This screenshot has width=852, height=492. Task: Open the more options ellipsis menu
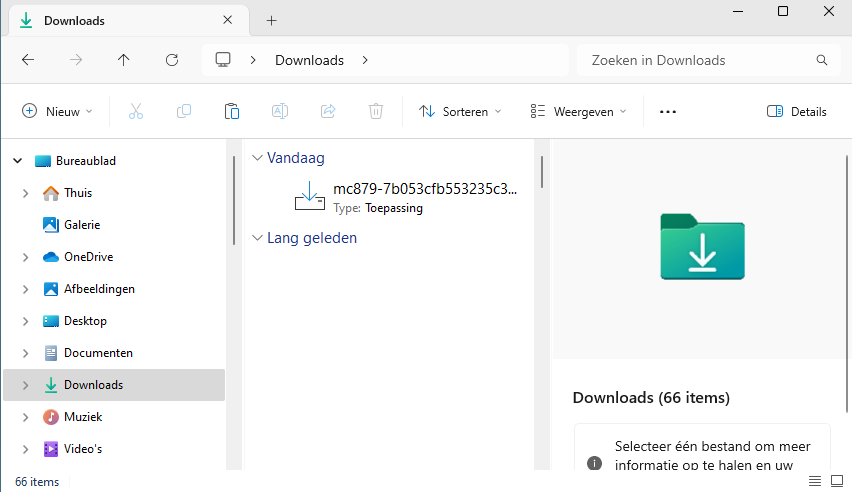point(668,112)
